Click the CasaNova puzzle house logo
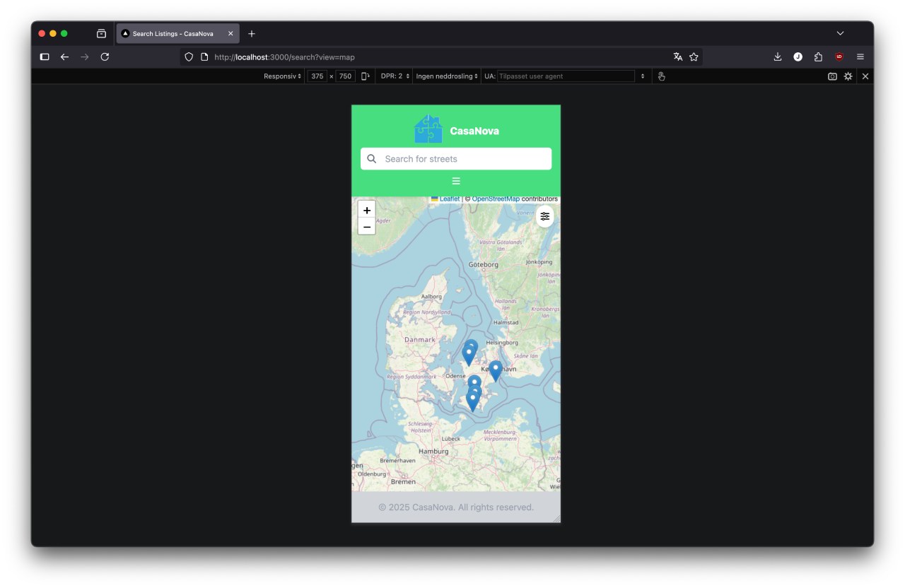The width and height of the screenshot is (905, 588). (428, 129)
